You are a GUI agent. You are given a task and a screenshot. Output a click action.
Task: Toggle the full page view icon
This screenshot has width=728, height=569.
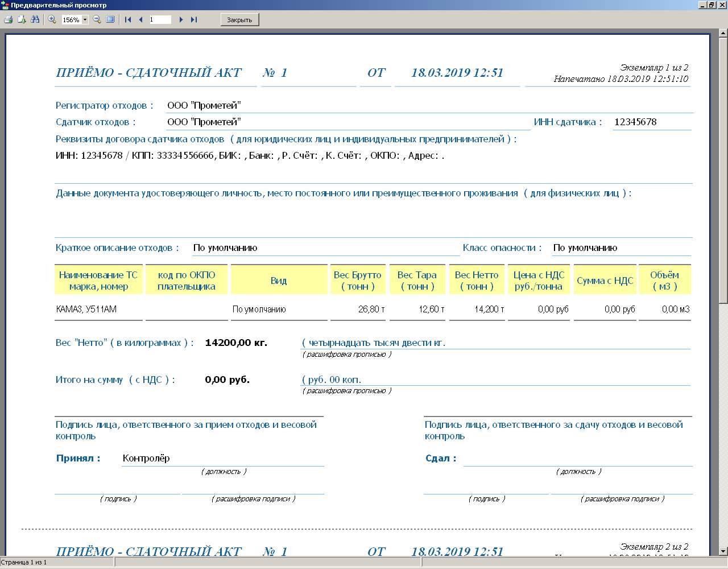pos(110,19)
